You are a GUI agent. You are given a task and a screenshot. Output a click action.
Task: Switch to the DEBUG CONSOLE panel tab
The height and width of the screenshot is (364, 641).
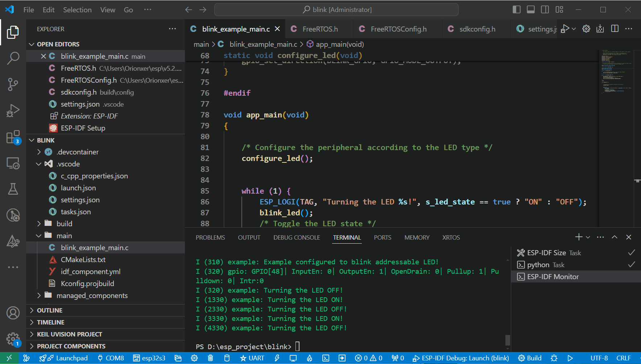point(297,237)
